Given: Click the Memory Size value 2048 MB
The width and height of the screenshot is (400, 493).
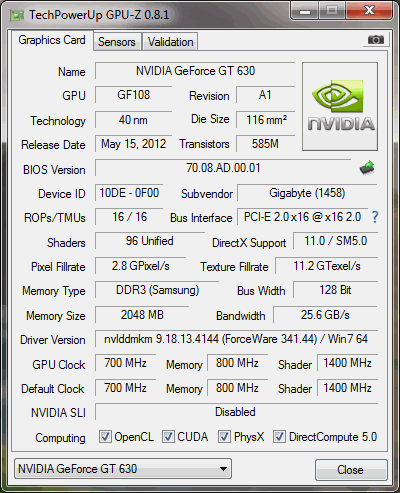Looking at the screenshot, I should [x=142, y=315].
